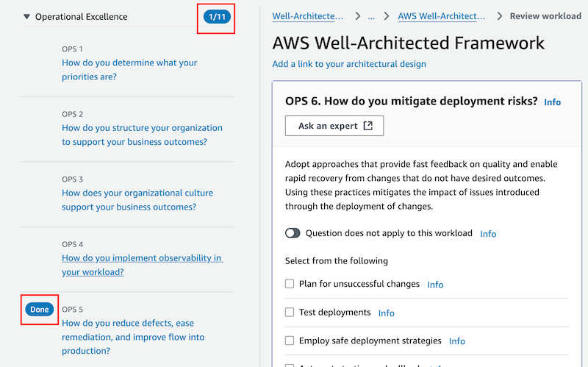The width and height of the screenshot is (588, 367).
Task: Open Info beside Employ safe deployment strategies
Action: coord(456,341)
